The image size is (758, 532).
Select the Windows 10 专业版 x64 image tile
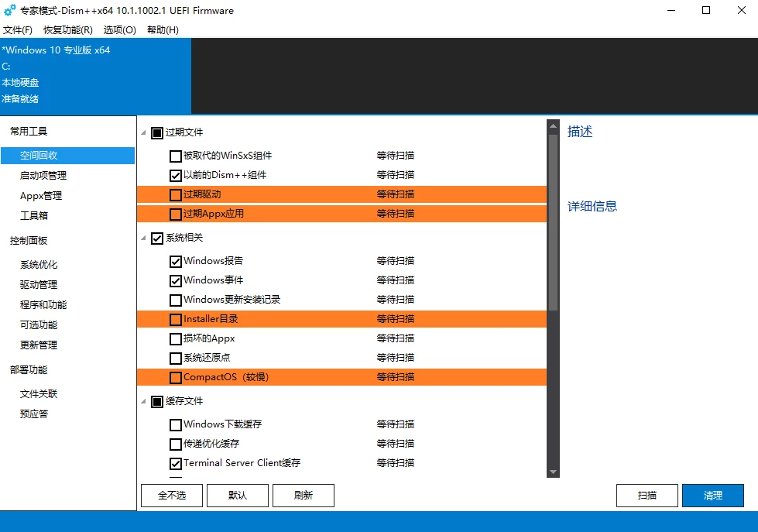coord(94,75)
